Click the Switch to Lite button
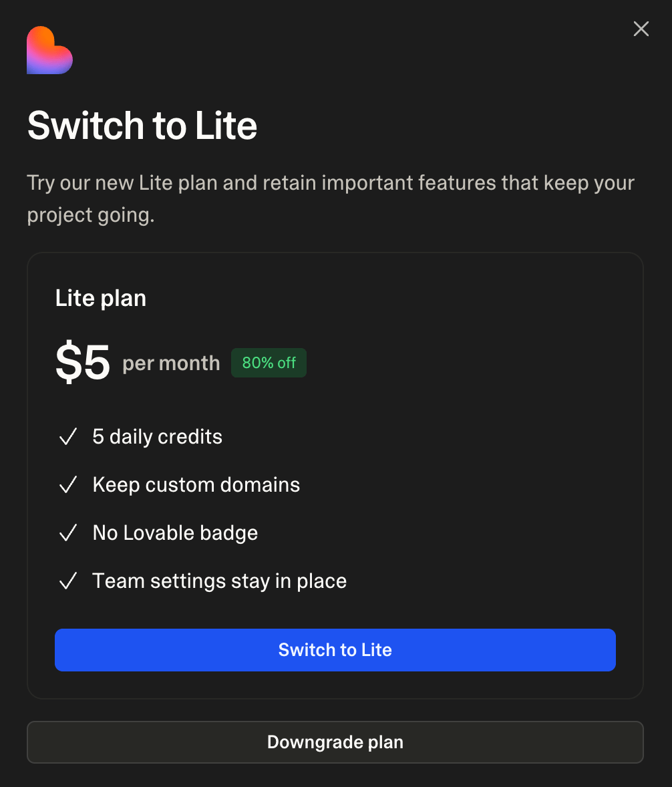Image resolution: width=672 pixels, height=787 pixels. (x=335, y=649)
